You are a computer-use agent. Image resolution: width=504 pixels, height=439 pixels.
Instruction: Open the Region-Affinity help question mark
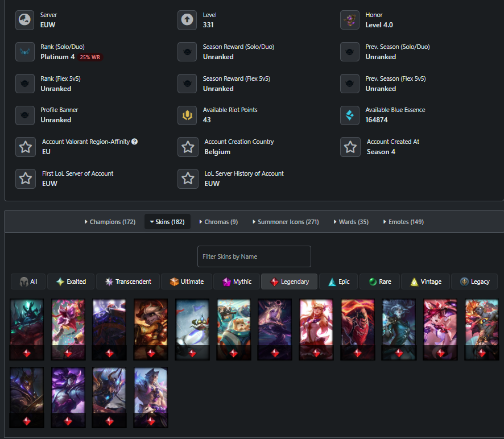(135, 142)
